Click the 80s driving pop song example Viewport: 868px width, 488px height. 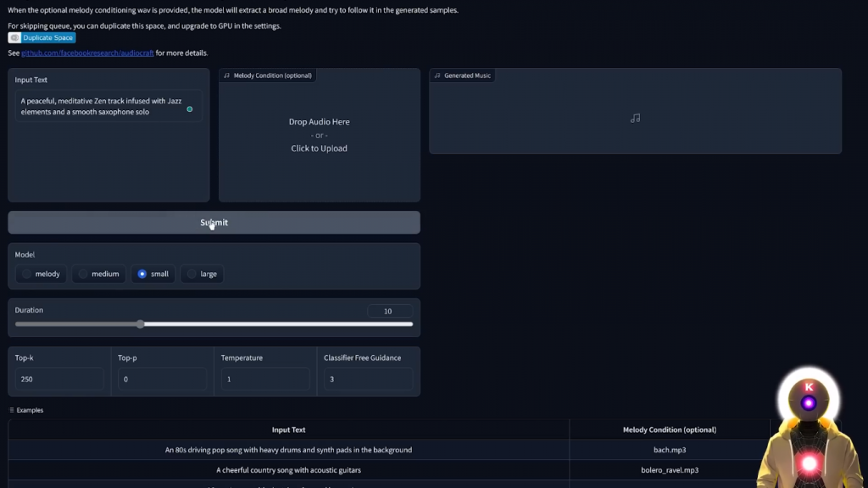click(288, 450)
